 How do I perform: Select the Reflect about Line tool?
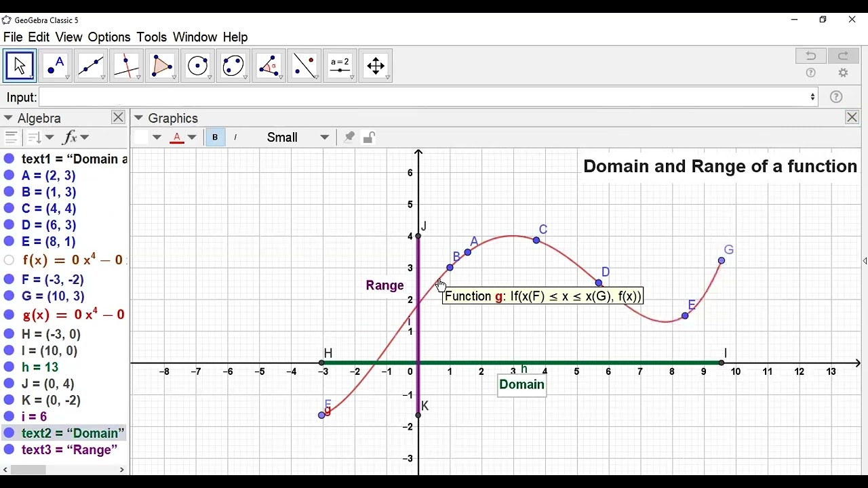(x=304, y=66)
